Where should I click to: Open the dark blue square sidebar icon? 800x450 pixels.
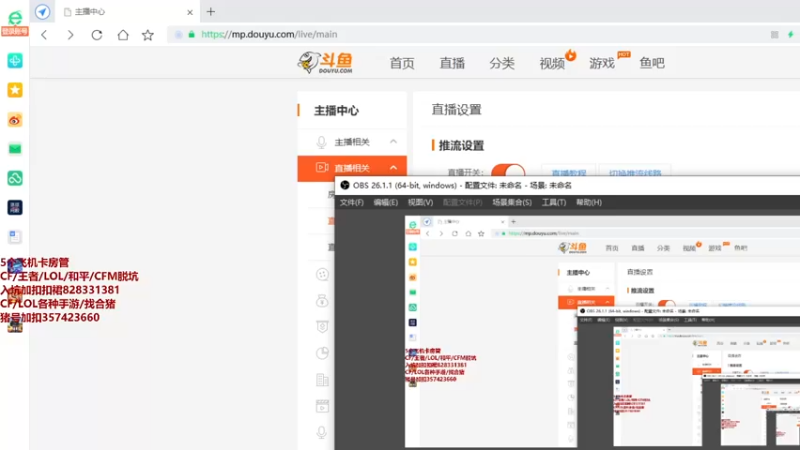click(x=15, y=207)
